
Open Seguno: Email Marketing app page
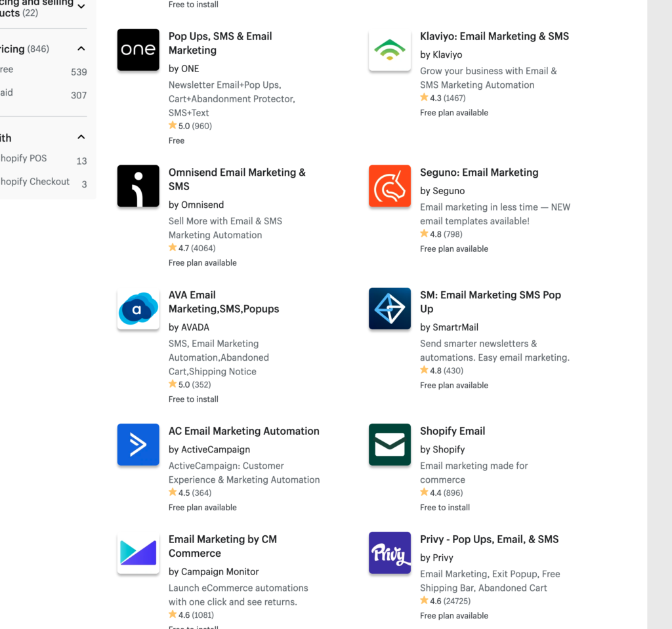(x=479, y=172)
